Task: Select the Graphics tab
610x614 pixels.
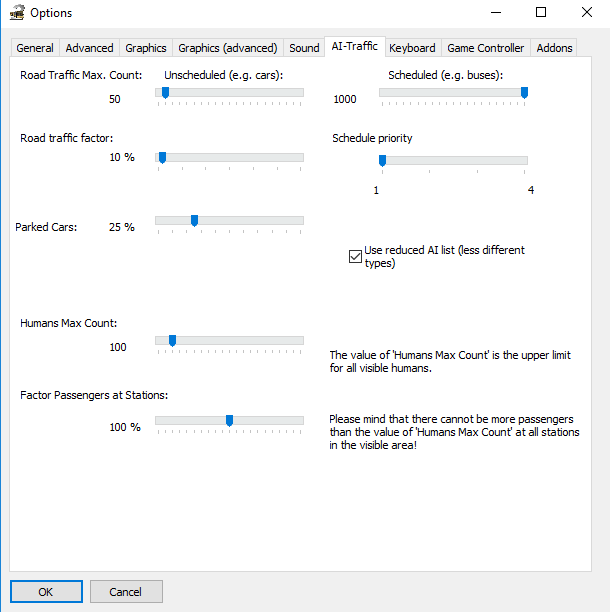Action: (146, 48)
